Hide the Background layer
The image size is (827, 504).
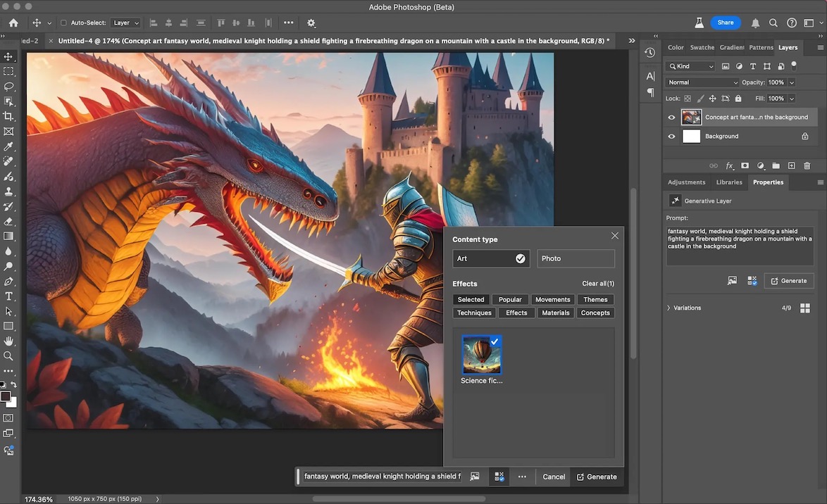pyautogui.click(x=671, y=136)
